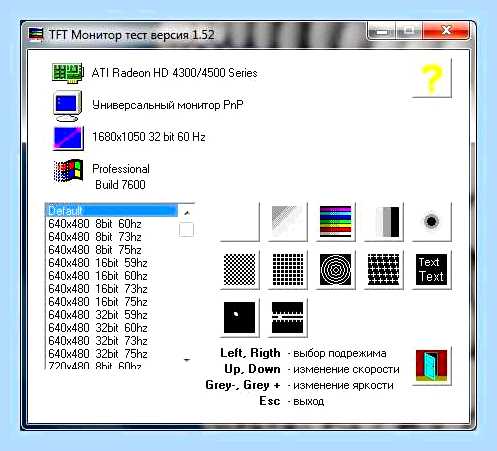Choose 640x480 32bit 60hz mode
497x451 pixels.
point(111,328)
